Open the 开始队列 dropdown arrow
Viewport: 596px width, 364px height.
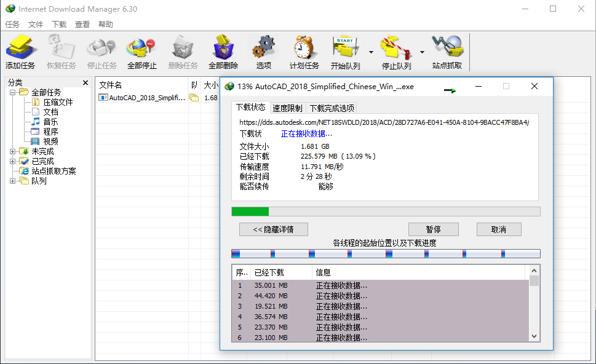click(371, 52)
